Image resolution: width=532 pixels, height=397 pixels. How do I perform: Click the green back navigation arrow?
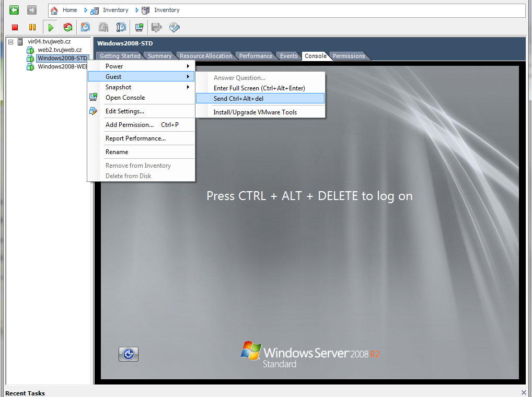click(14, 10)
